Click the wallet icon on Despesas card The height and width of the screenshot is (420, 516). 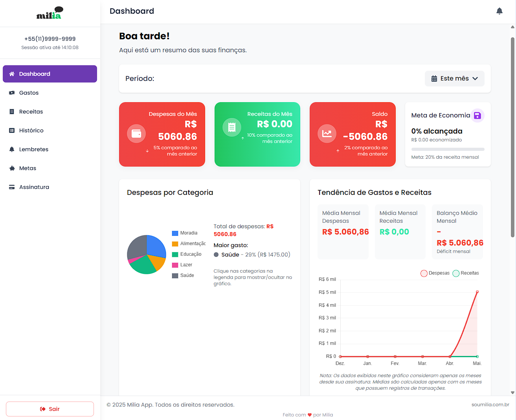tap(136, 133)
